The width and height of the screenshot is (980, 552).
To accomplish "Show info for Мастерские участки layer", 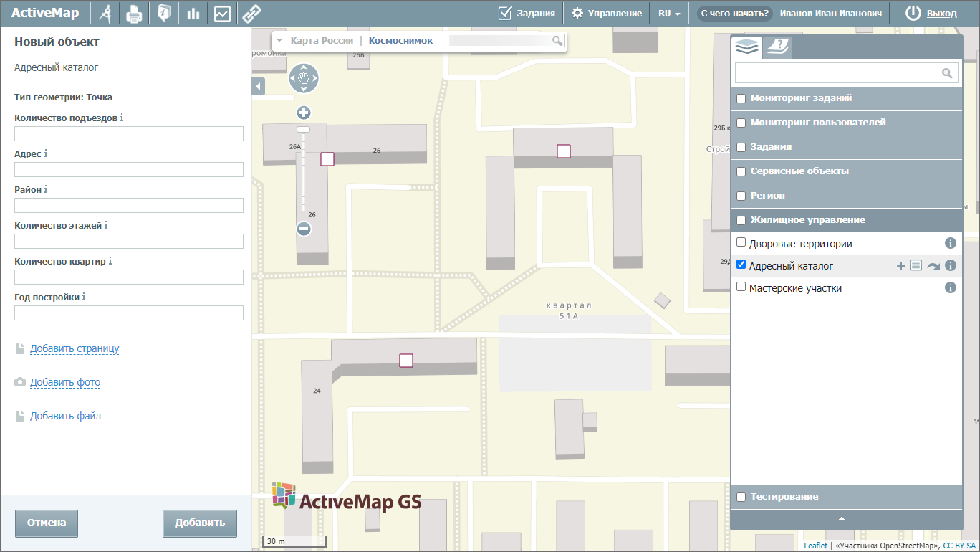I will tap(951, 288).
